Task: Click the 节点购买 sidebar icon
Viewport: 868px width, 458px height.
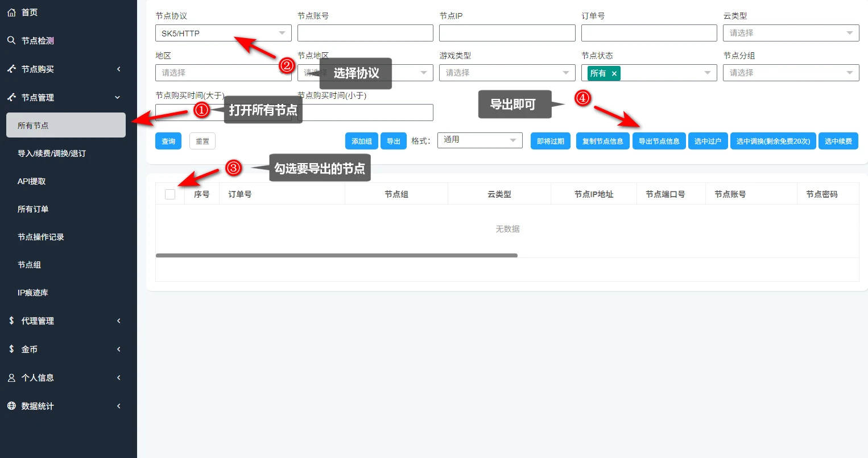Action: (11, 69)
